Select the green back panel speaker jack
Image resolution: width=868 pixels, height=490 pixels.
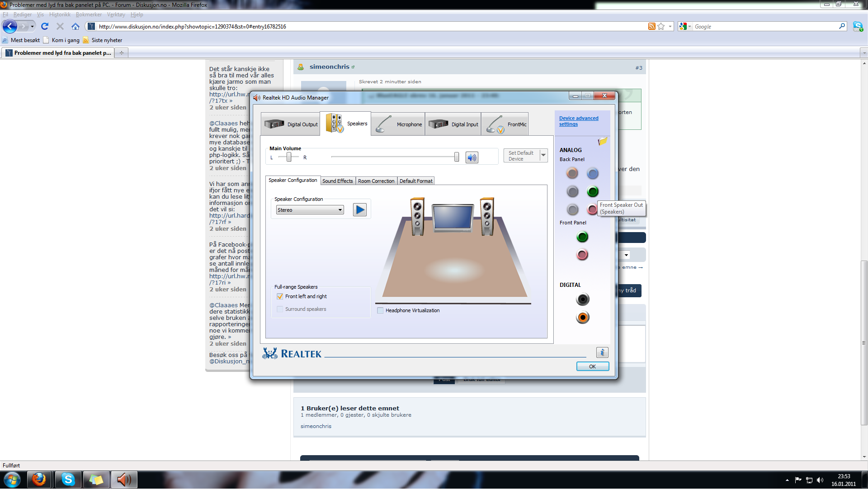coord(593,191)
